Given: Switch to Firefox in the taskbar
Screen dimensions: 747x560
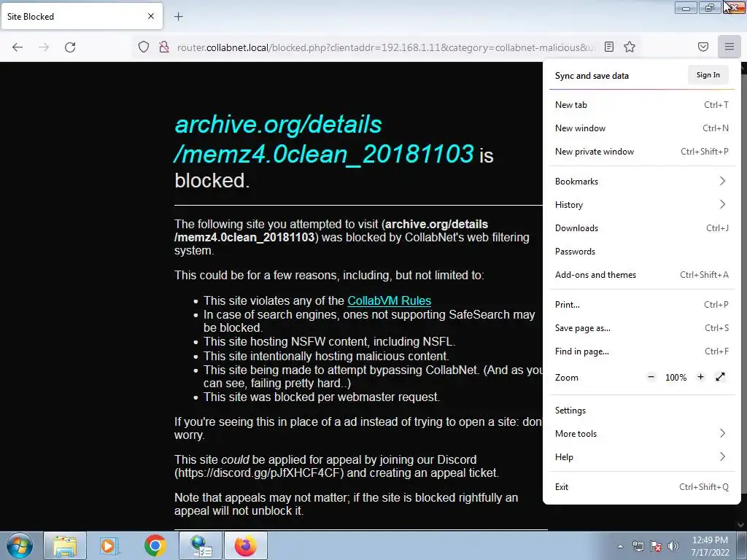Looking at the screenshot, I should coord(245,545).
